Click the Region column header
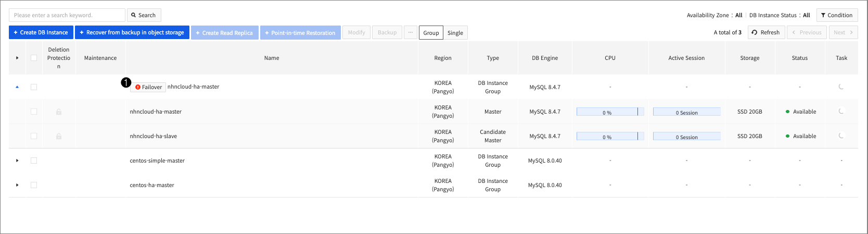Screen dimensions: 868x234 [x=443, y=58]
